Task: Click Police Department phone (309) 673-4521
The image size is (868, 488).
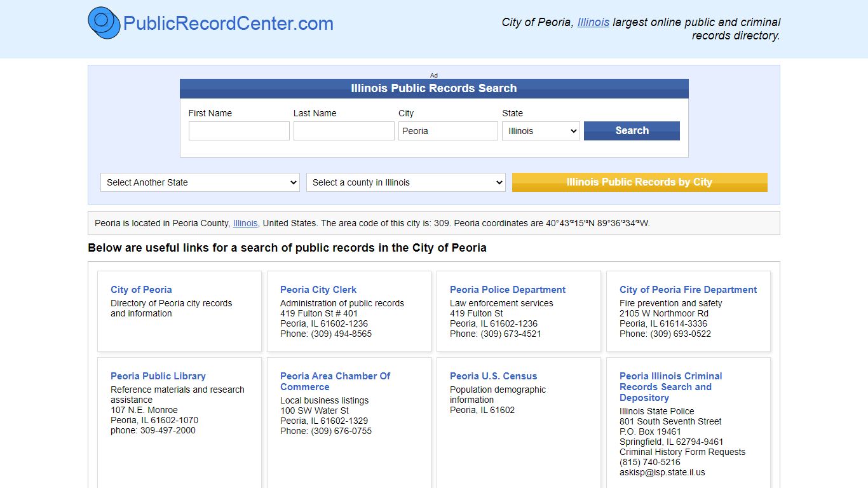Action: (x=511, y=334)
